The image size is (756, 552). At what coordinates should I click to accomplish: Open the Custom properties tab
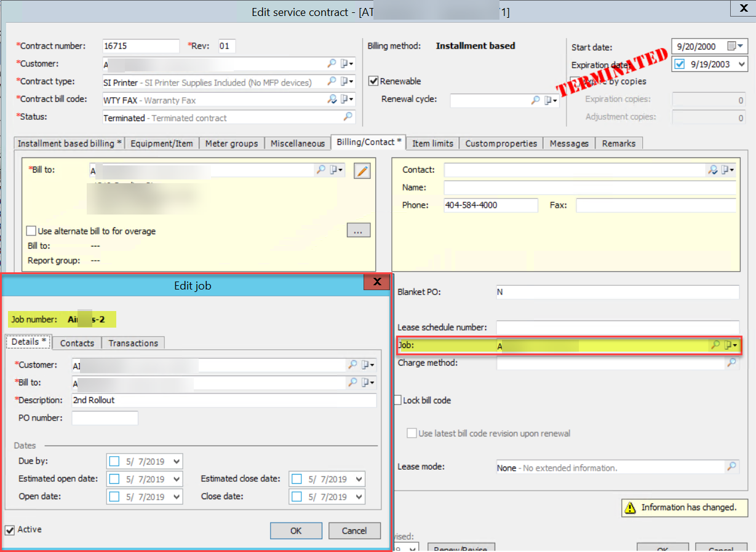pos(501,143)
